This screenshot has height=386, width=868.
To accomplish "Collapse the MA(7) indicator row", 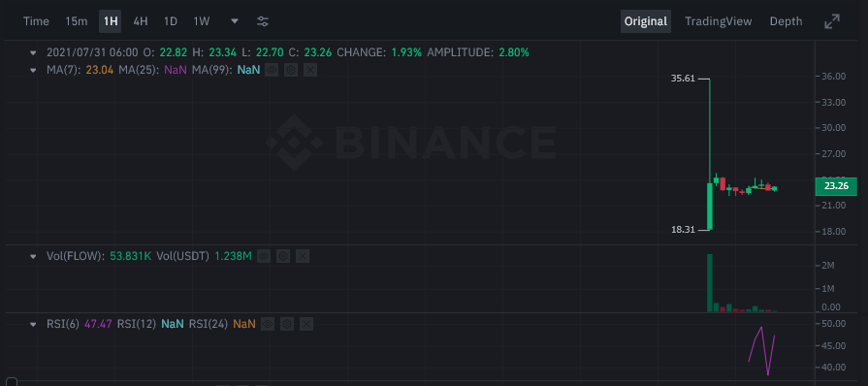I will click(x=33, y=71).
